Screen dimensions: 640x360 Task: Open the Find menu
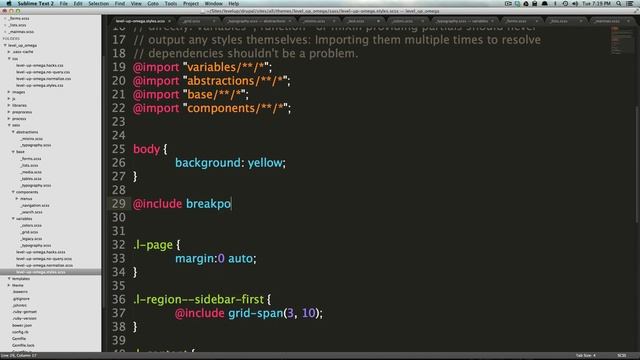coord(120,3)
